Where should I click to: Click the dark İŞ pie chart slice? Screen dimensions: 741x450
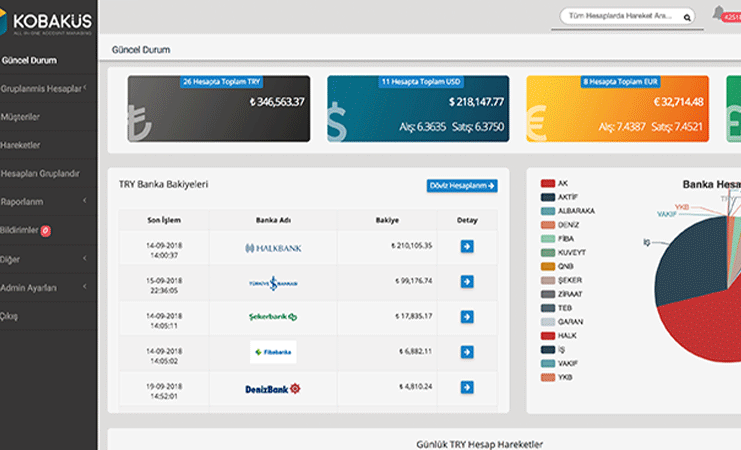pos(692,262)
